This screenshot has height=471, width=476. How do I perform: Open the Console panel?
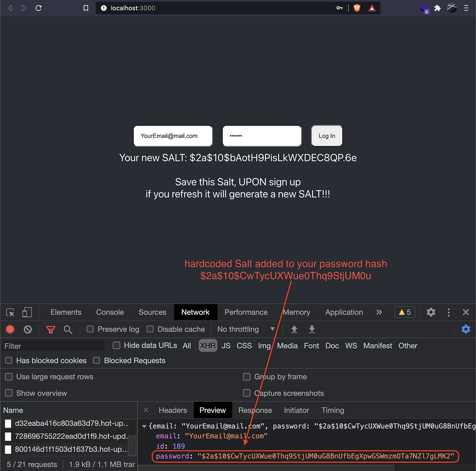click(x=109, y=312)
